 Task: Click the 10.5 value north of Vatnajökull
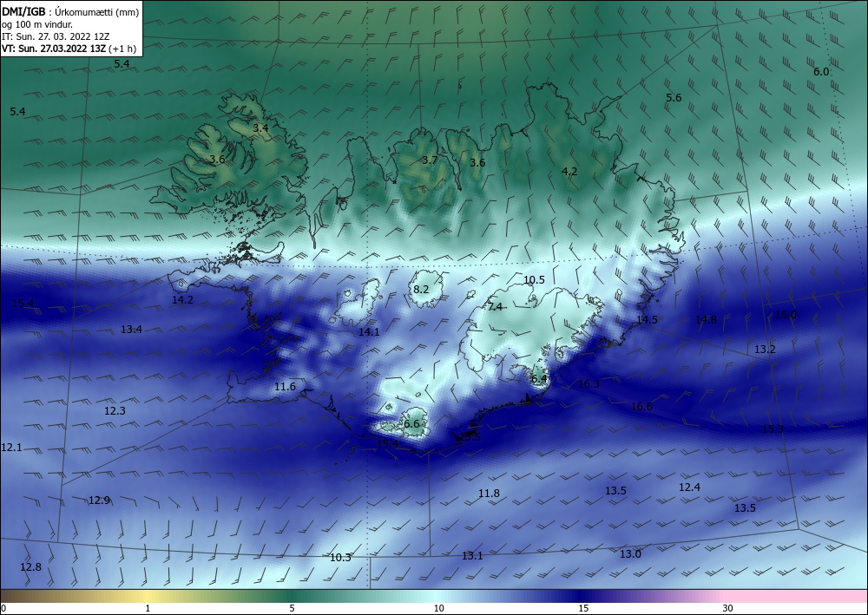(534, 280)
